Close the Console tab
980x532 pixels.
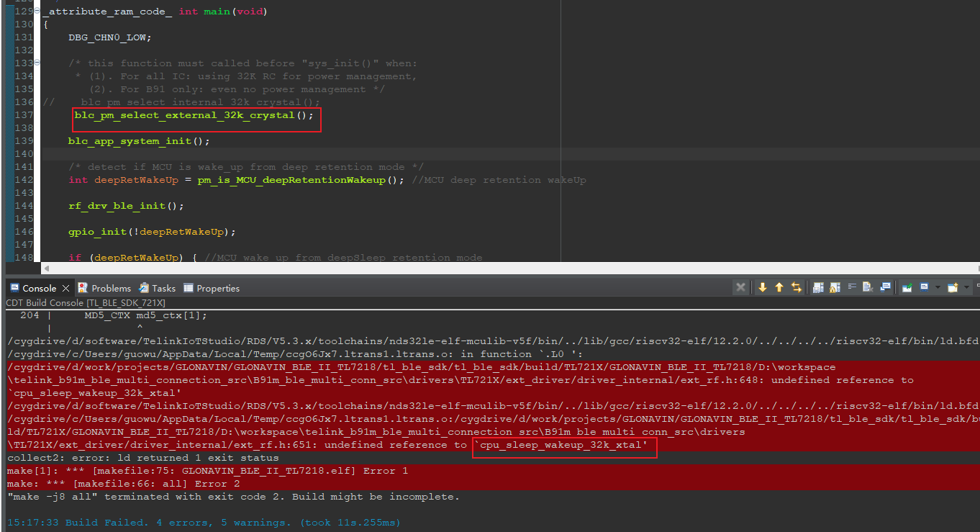(66, 288)
